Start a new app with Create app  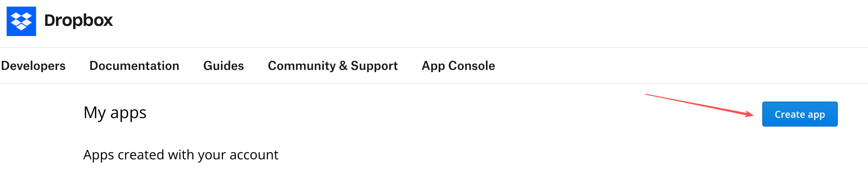point(799,114)
